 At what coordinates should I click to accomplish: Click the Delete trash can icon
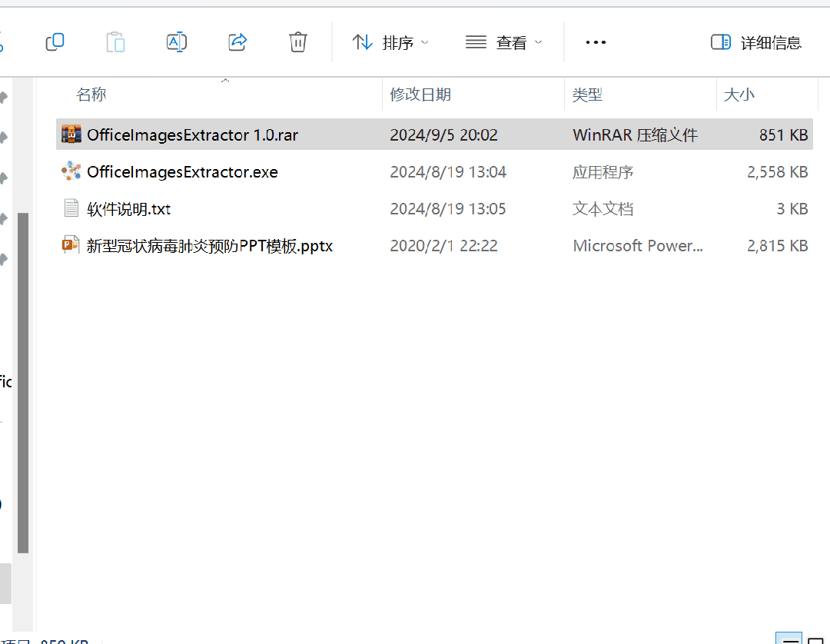point(298,41)
